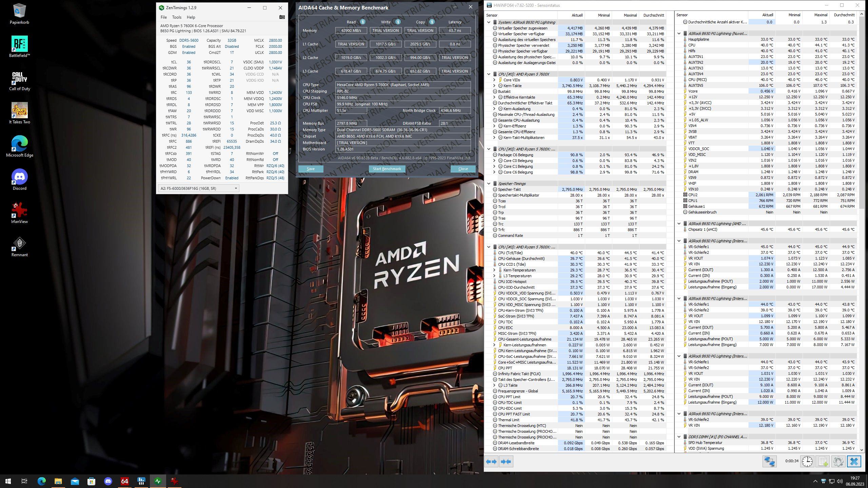The image size is (868, 488).
Task: Expand the L3 Takte row in HWiNFO
Action: [494, 385]
